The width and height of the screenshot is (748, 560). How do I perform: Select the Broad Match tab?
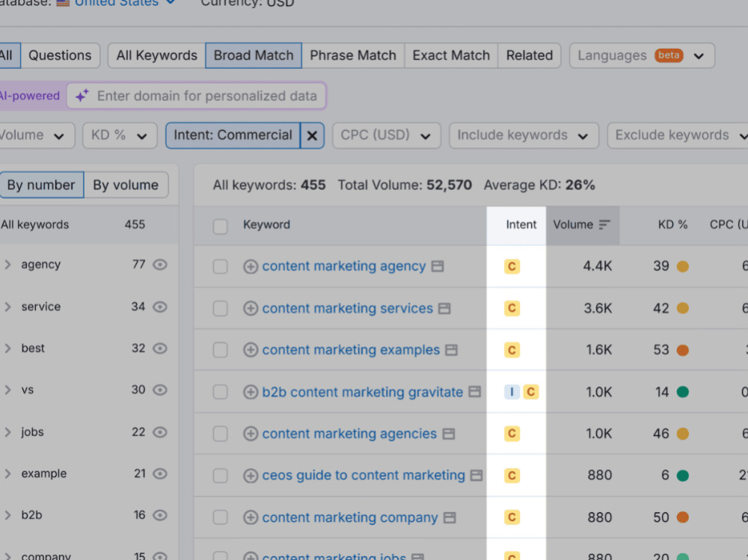coord(254,55)
